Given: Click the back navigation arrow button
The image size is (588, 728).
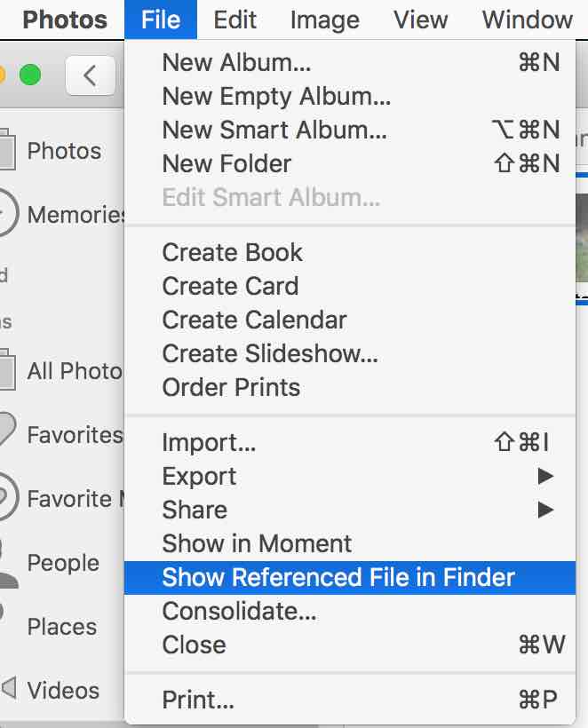Looking at the screenshot, I should tap(90, 75).
